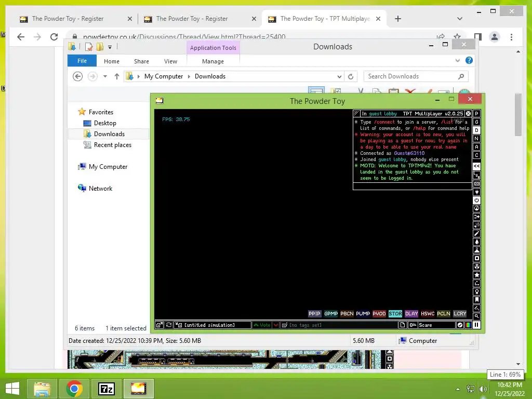
Task: Open the Solids square menu icon
Action: (x=476, y=258)
